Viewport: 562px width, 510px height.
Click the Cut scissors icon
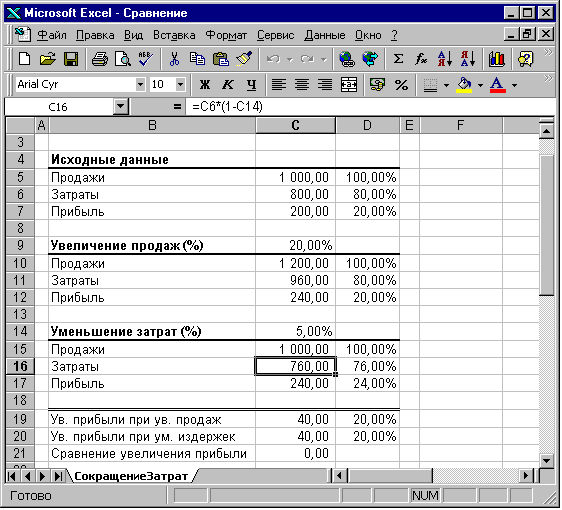(175, 59)
